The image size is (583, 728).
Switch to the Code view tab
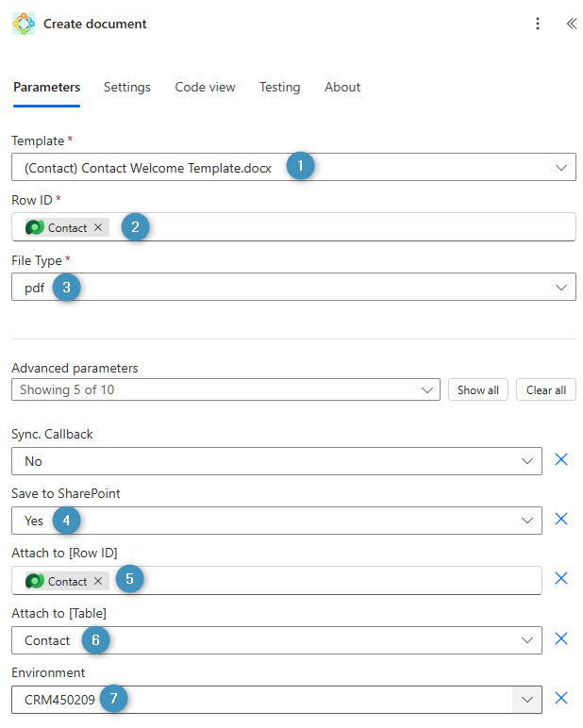205,87
